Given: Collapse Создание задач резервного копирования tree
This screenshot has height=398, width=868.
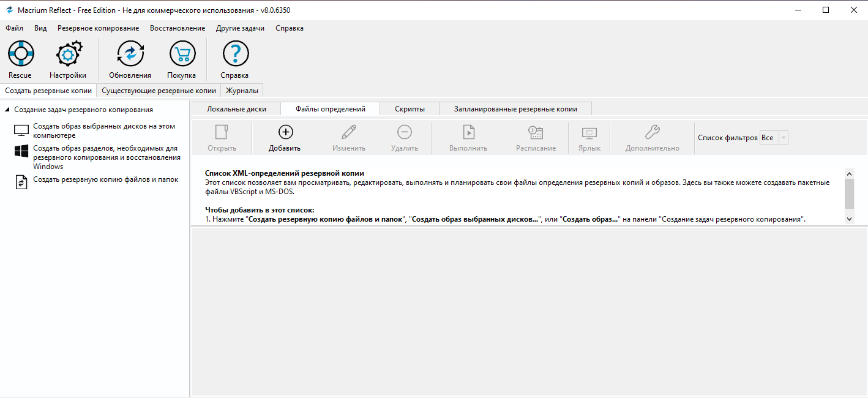Looking at the screenshot, I should 7,110.
